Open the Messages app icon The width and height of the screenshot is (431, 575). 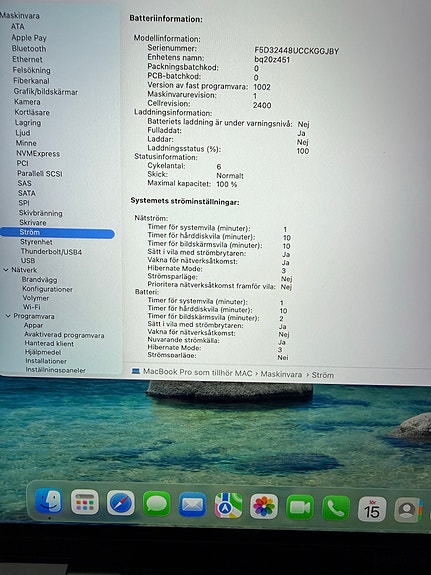pyautogui.click(x=157, y=504)
